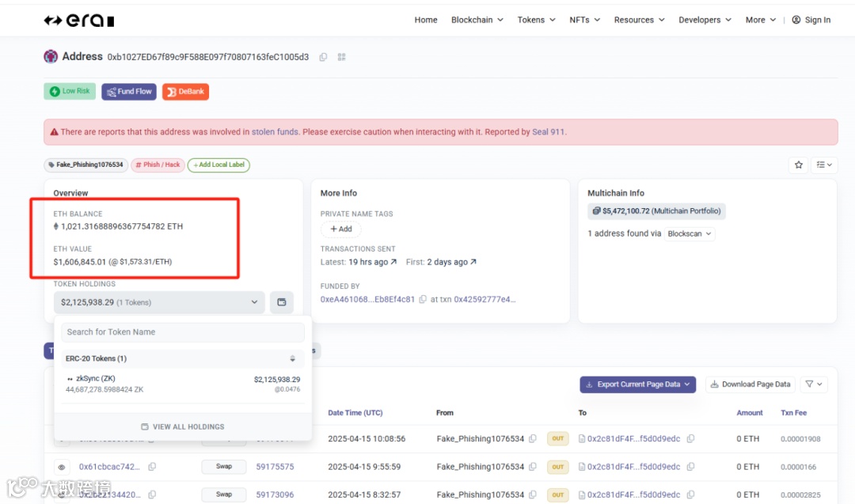Copy the funder address

[x=423, y=299]
